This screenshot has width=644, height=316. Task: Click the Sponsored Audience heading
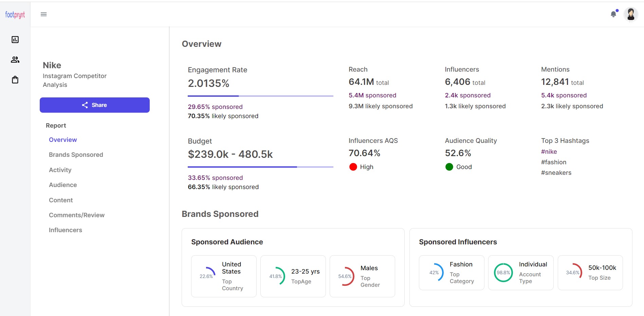[227, 242]
